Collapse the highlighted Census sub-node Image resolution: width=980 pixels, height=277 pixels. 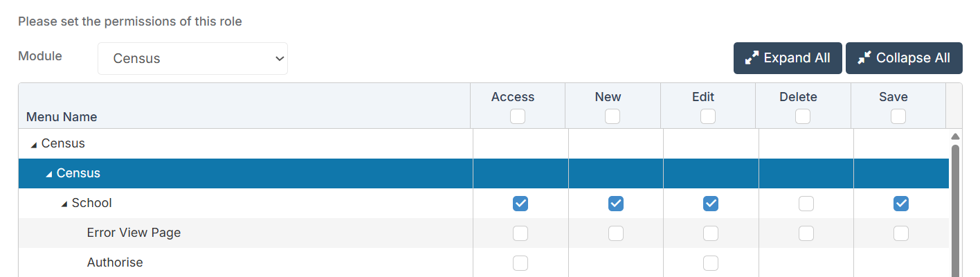pos(49,174)
